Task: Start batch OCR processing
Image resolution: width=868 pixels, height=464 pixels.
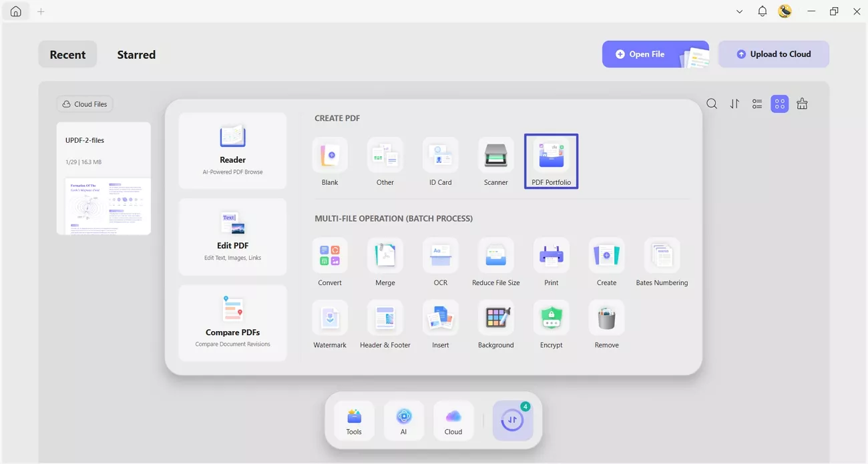Action: point(441,262)
